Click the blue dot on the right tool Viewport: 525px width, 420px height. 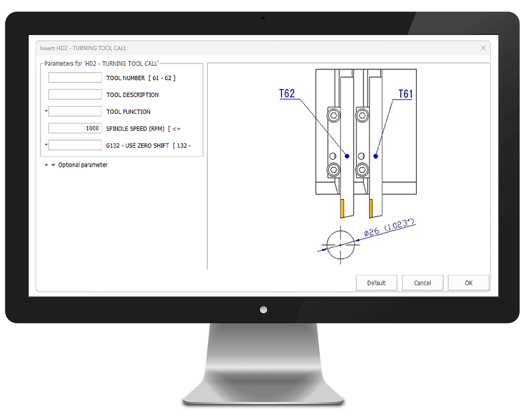[375, 156]
